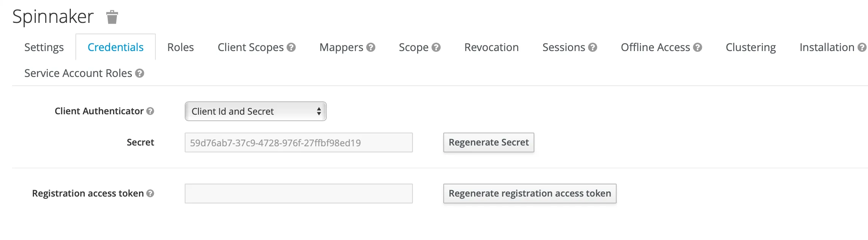Click the Secret value field
Screen dimensions: 868x240
pos(298,143)
